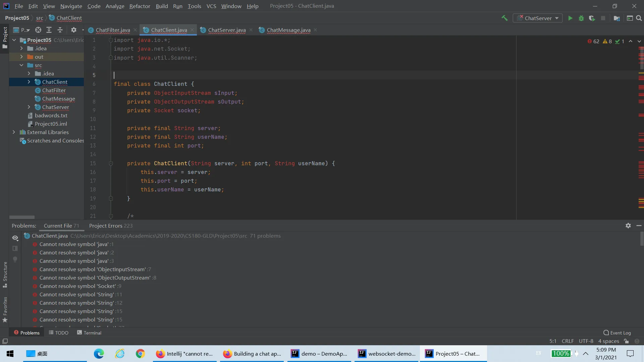Switch to the ChatServer.java tab
The image size is (644, 362).
click(x=227, y=30)
